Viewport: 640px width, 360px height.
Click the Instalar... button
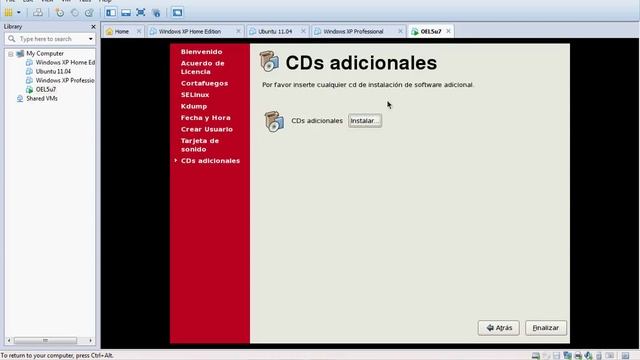point(365,121)
